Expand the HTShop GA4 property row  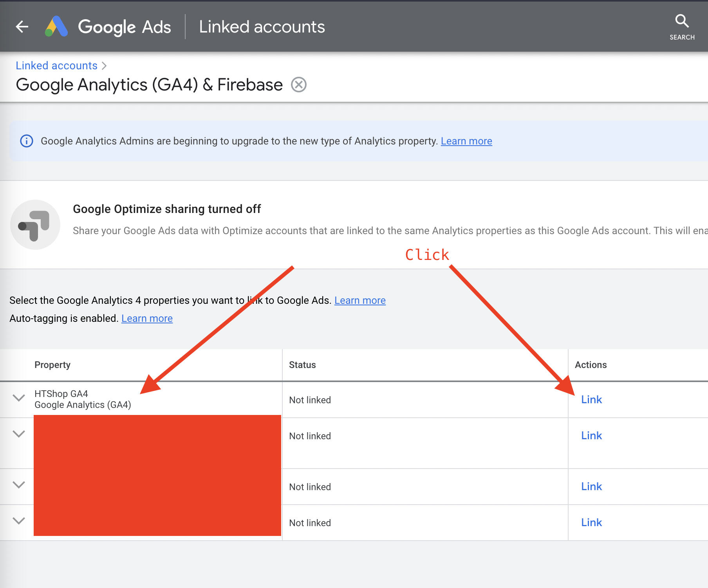pyautogui.click(x=19, y=398)
